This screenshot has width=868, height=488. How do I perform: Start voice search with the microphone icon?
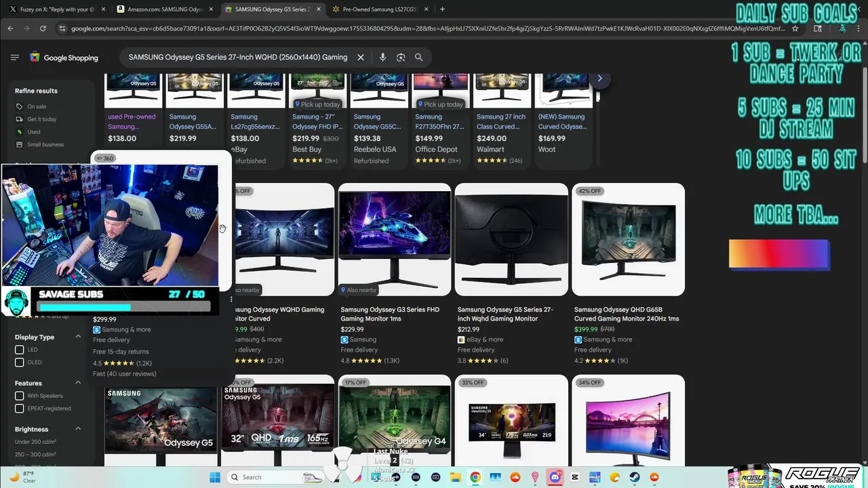coord(382,58)
